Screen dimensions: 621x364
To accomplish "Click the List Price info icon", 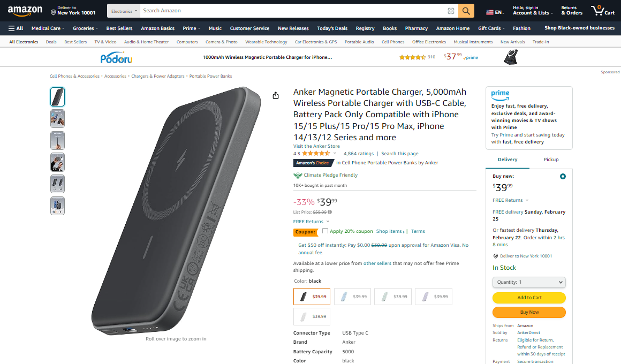I will (330, 212).
